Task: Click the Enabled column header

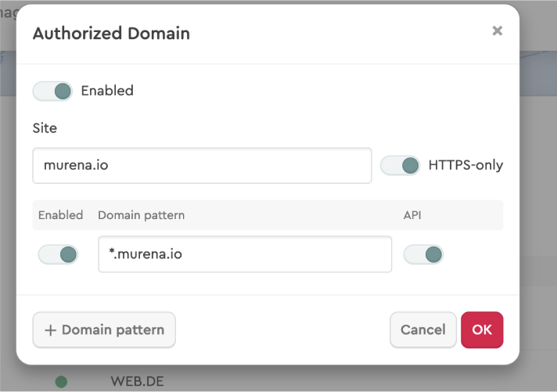Action: (x=60, y=215)
